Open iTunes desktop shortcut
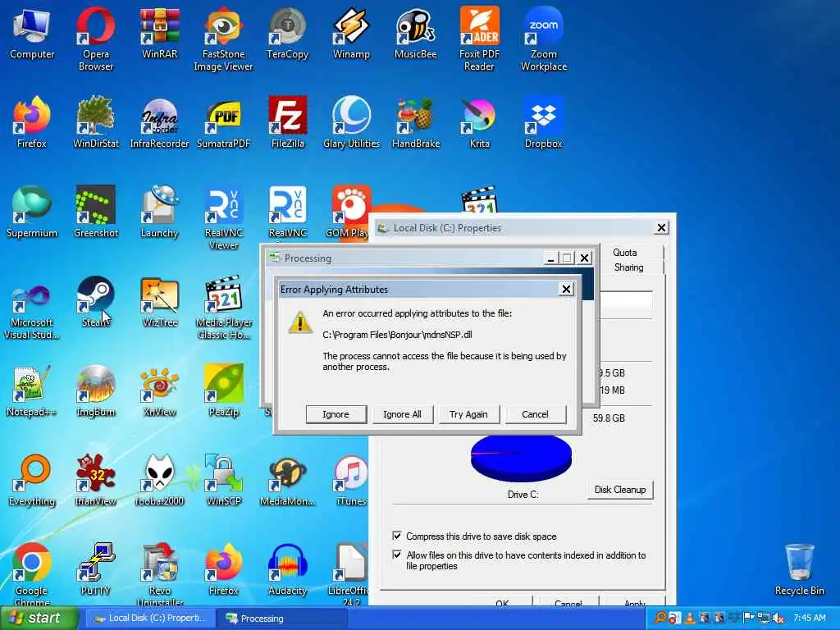 351,480
